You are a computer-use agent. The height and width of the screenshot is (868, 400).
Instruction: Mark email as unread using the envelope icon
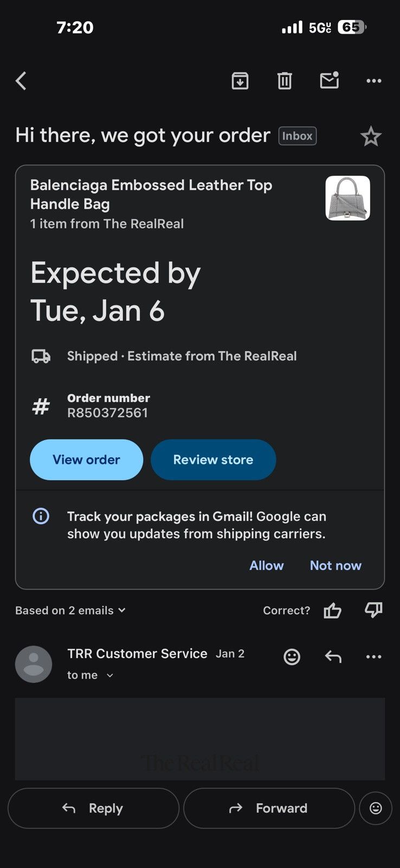coord(329,80)
